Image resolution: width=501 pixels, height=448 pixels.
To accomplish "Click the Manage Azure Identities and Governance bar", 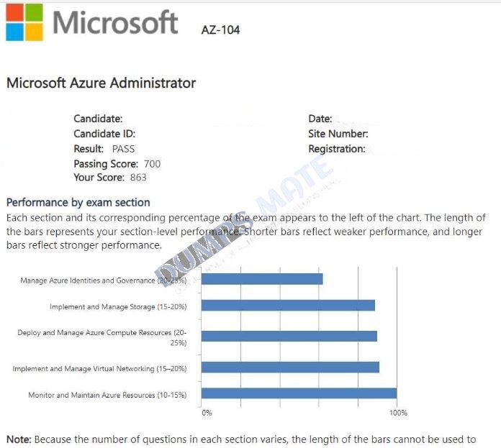I will [262, 279].
